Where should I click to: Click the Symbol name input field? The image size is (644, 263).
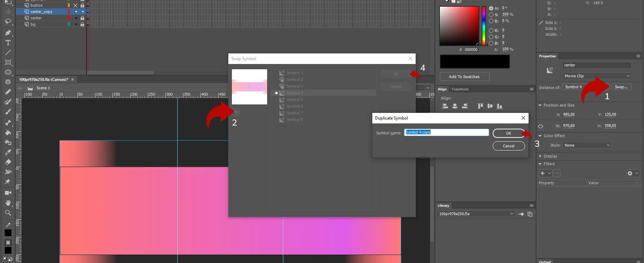pos(447,133)
